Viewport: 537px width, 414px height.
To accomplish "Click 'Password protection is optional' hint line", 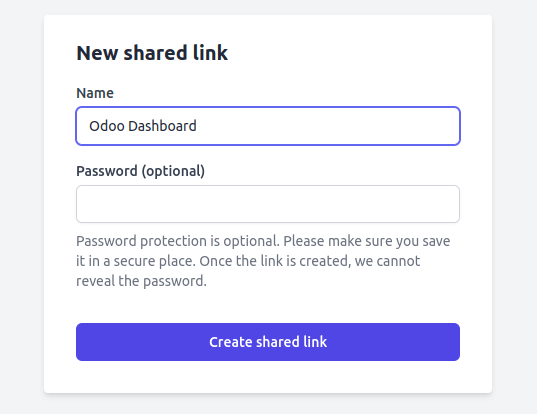I will click(178, 241).
